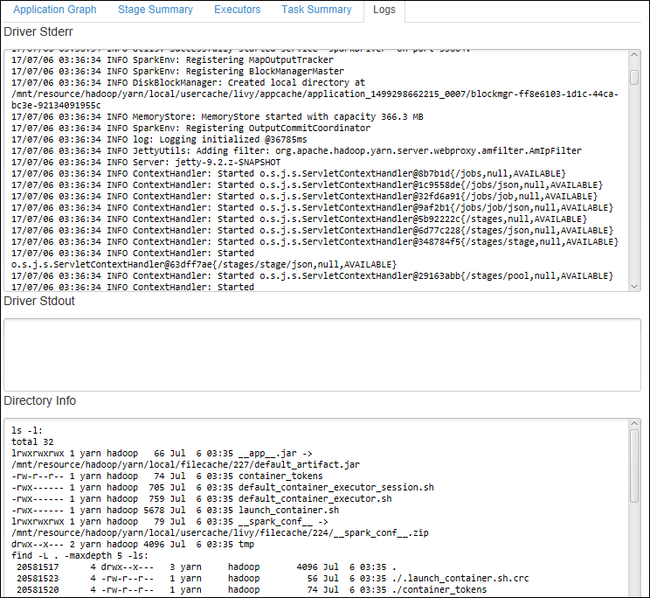This screenshot has height=598, width=650.
Task: Click the Driver Stderr scrollbar thumb
Action: click(x=634, y=77)
